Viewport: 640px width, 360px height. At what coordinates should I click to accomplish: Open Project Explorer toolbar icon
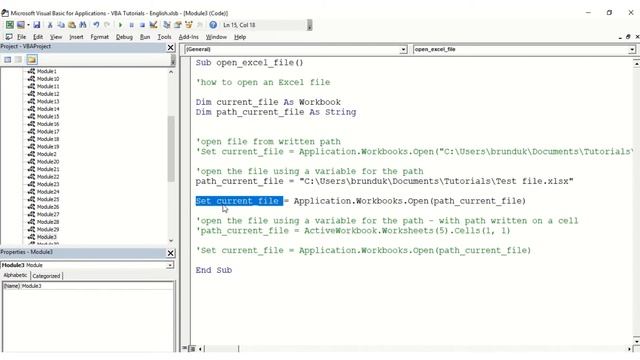click(x=167, y=25)
